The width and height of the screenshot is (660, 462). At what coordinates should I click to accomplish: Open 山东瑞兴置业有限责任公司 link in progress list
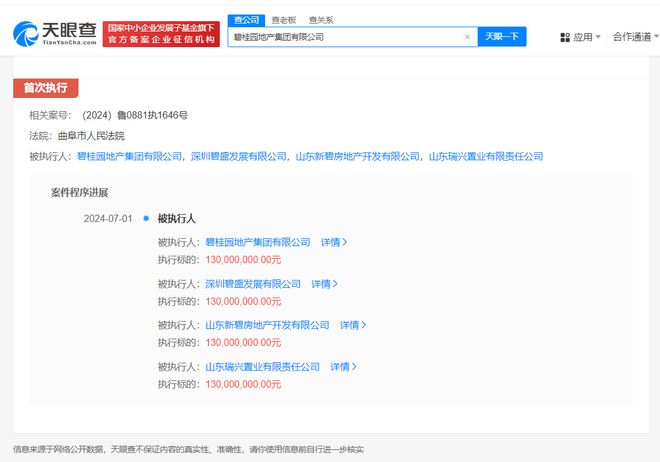click(x=262, y=367)
